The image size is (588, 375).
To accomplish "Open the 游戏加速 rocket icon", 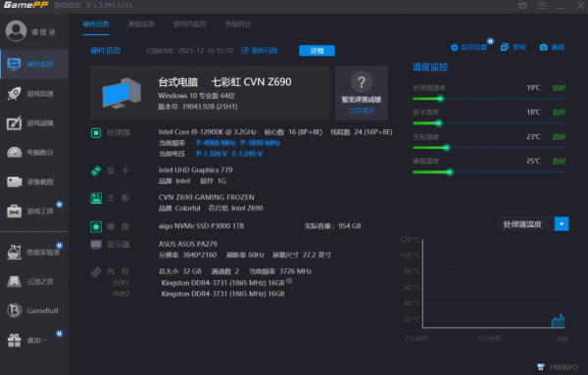I will (x=15, y=93).
